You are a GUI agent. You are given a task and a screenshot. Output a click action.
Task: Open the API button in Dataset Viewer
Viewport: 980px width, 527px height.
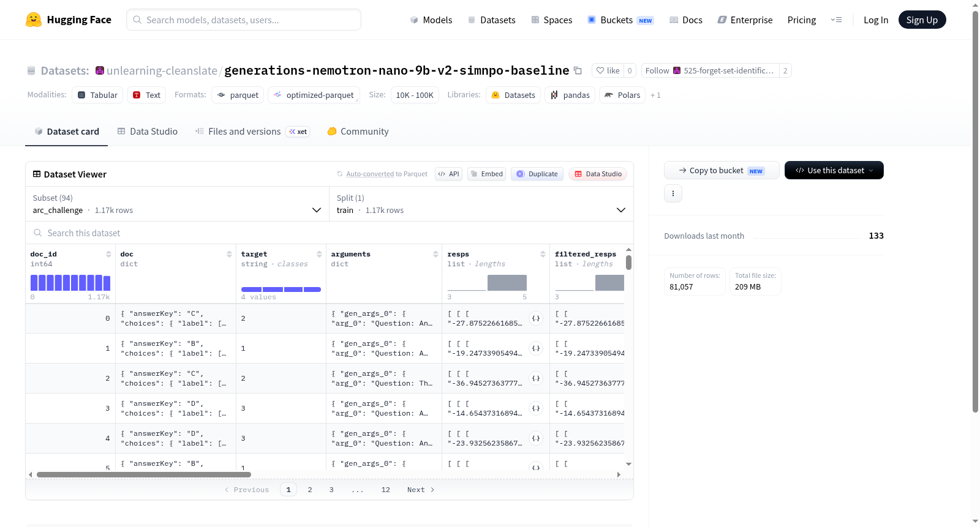(448, 174)
